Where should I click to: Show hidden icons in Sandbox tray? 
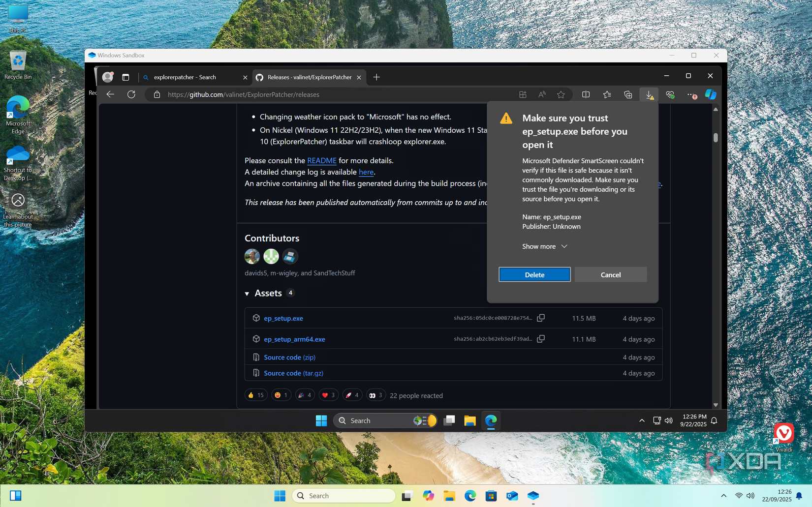tap(642, 420)
